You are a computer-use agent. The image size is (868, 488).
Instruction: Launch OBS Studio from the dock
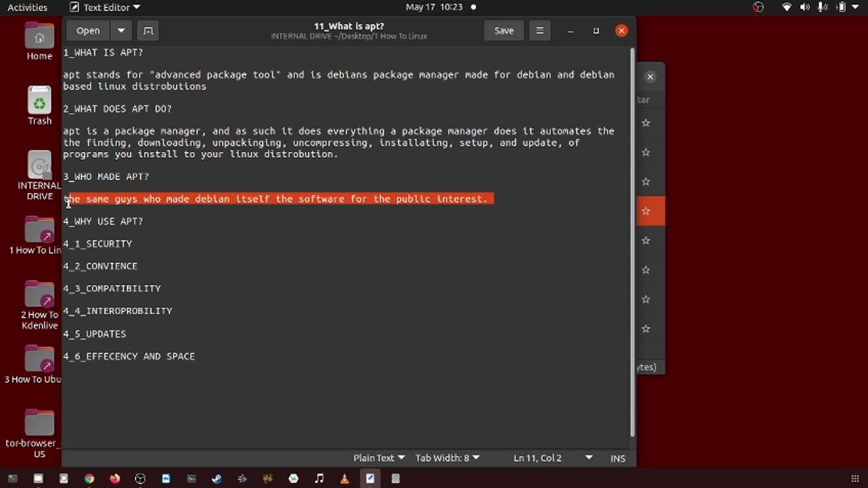click(140, 479)
